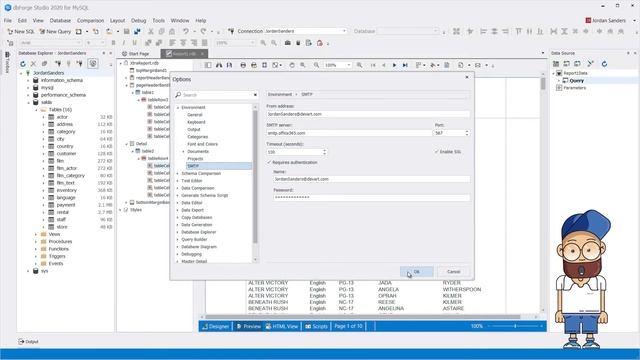Click the Magnifier icon in preview toolbar
The width and height of the screenshot is (640, 360).
303,65
